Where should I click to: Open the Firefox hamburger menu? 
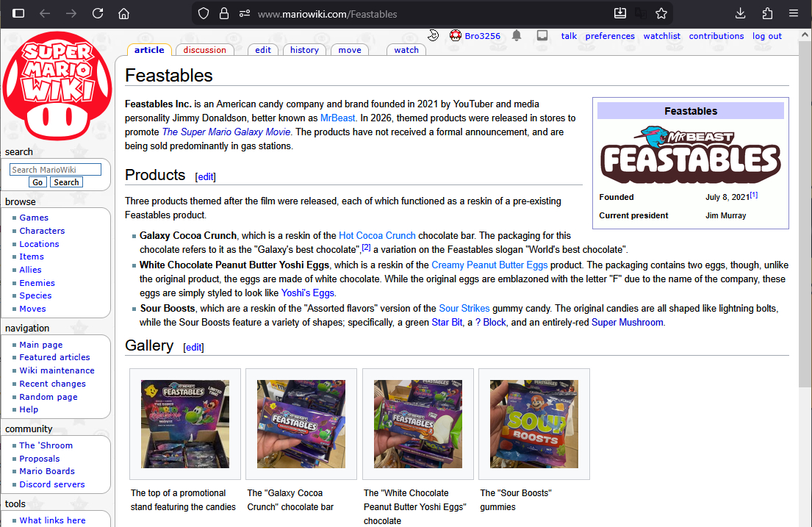pyautogui.click(x=794, y=13)
